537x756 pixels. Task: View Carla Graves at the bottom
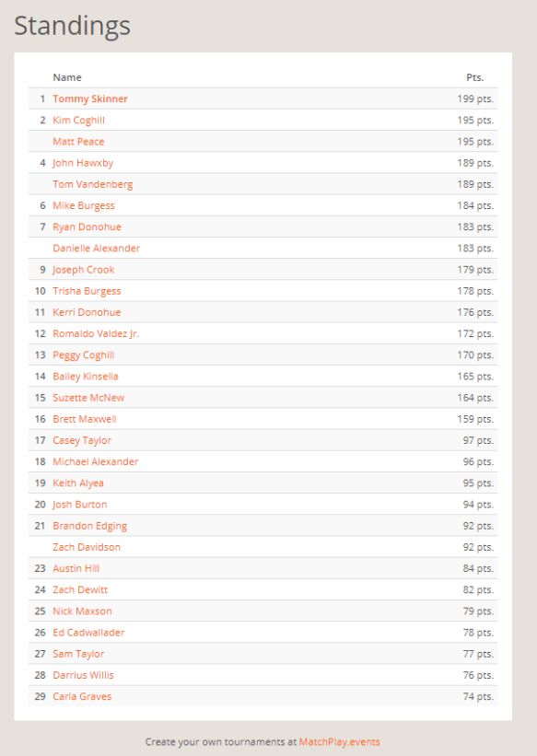80,696
